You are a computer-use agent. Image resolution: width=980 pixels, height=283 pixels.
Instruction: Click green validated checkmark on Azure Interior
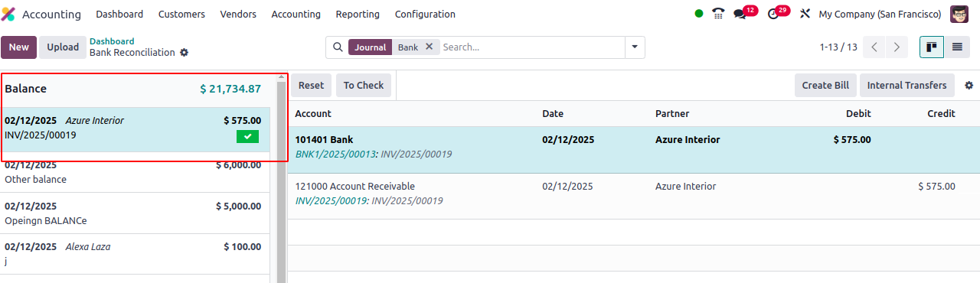coord(247,136)
